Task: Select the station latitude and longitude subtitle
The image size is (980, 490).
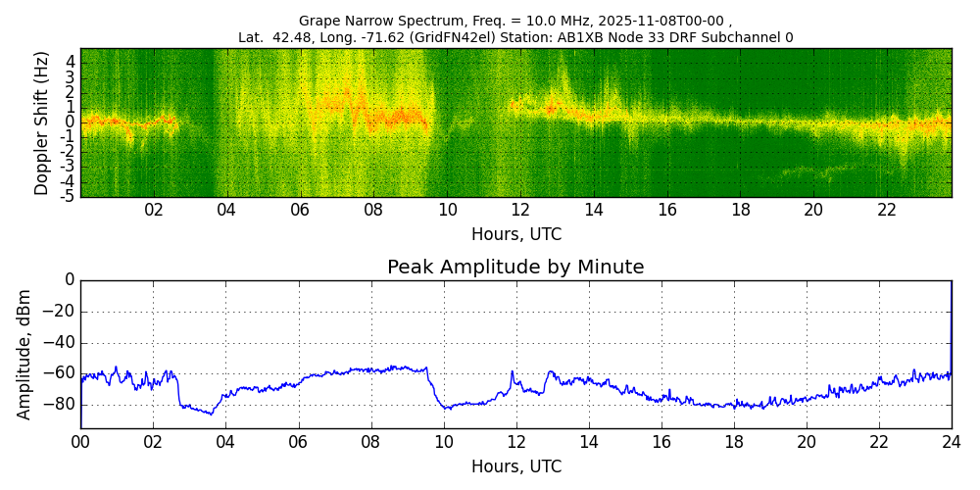Action: click(x=514, y=38)
